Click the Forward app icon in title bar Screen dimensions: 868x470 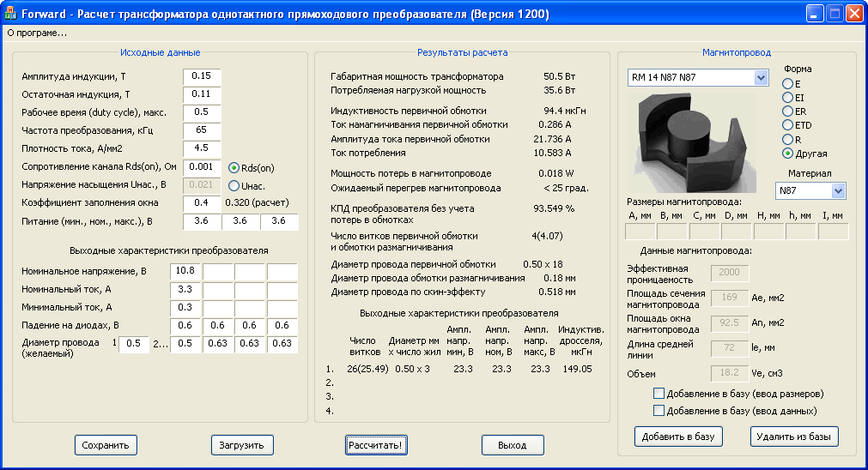point(10,13)
